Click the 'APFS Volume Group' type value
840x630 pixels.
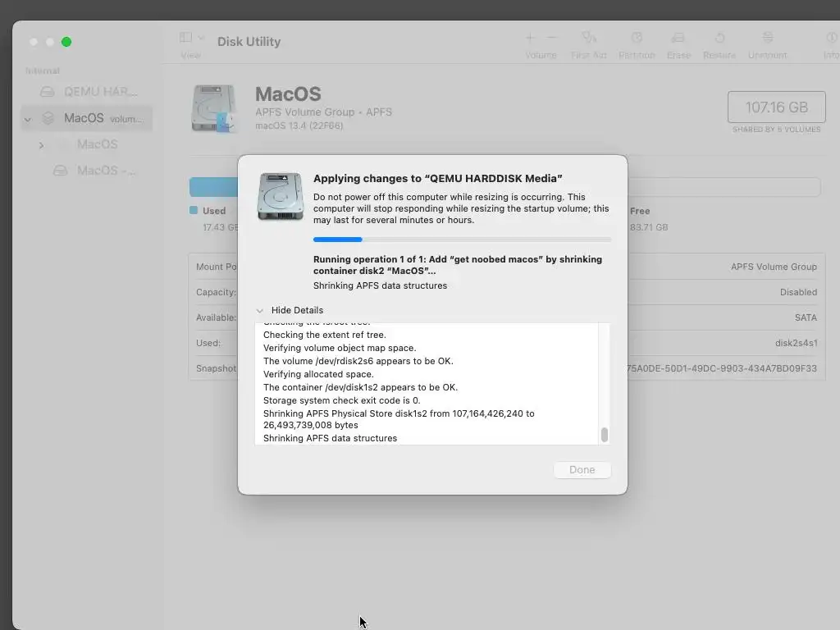774,267
